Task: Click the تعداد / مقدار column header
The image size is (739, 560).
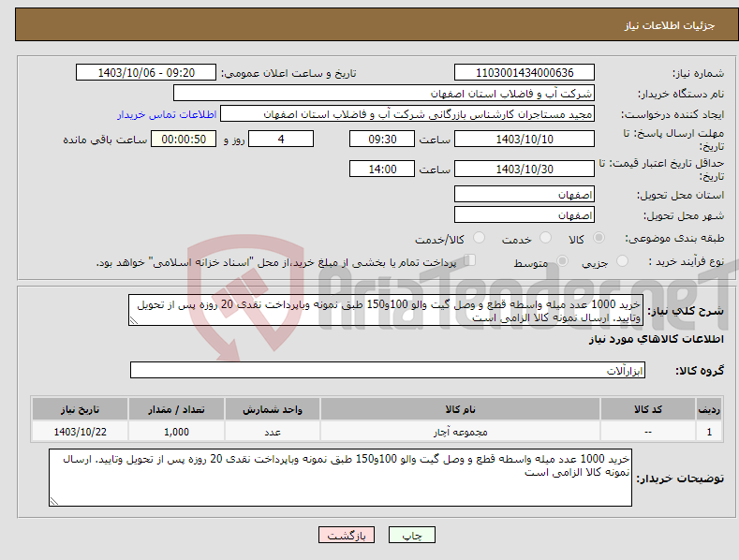Action: click(176, 409)
